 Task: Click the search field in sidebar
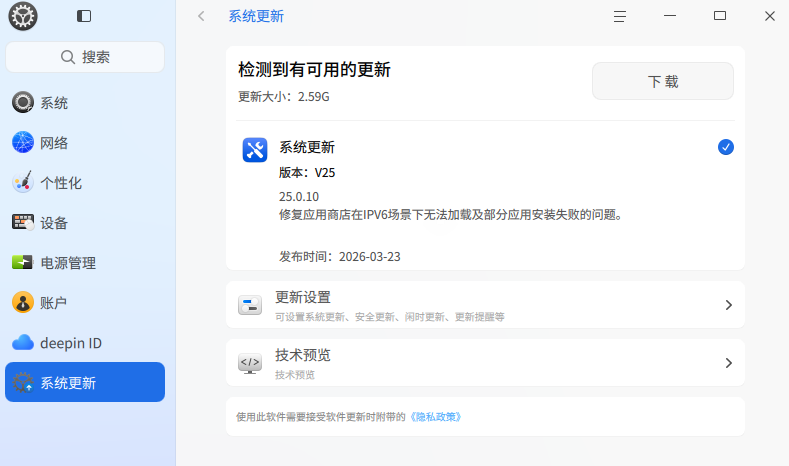click(85, 57)
